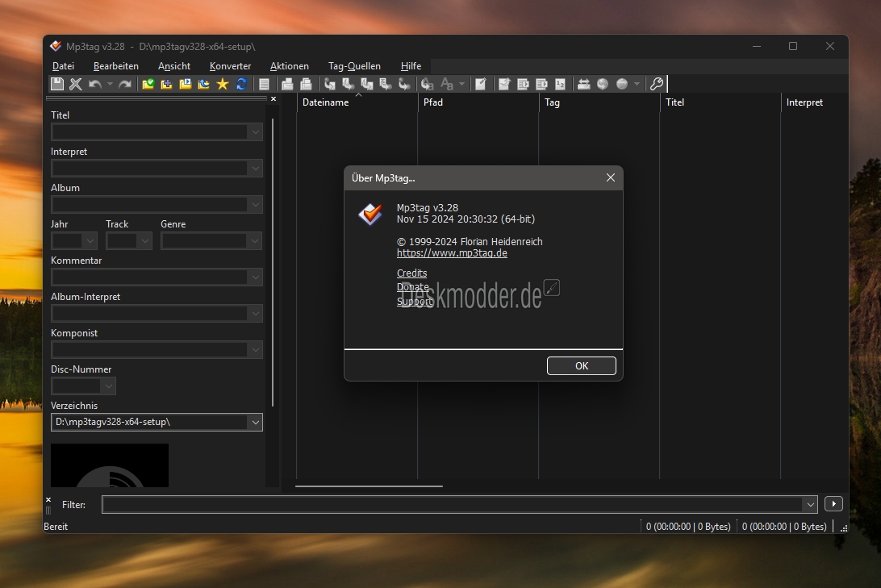Click the file list horizontal scrollbar
The height and width of the screenshot is (588, 881).
tap(369, 486)
